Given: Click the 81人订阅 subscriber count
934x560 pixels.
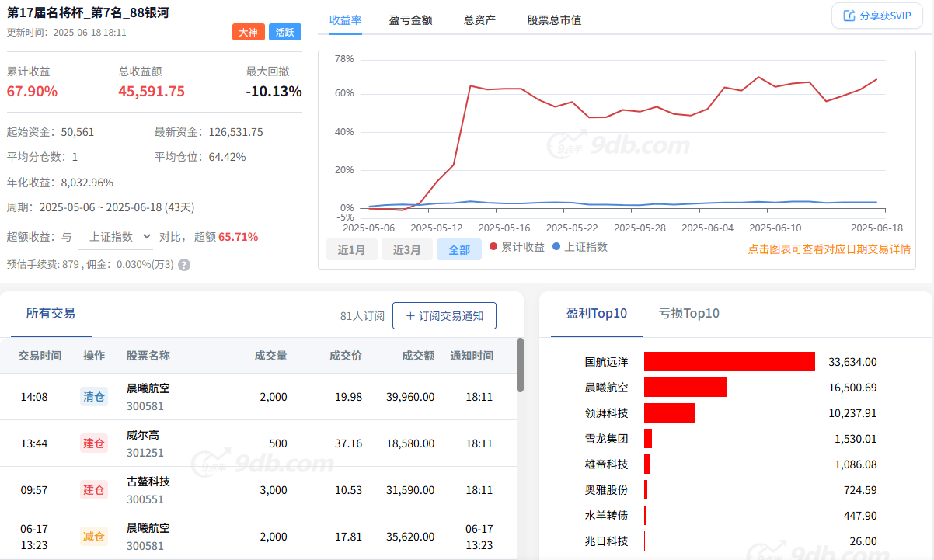Looking at the screenshot, I should click(x=362, y=316).
